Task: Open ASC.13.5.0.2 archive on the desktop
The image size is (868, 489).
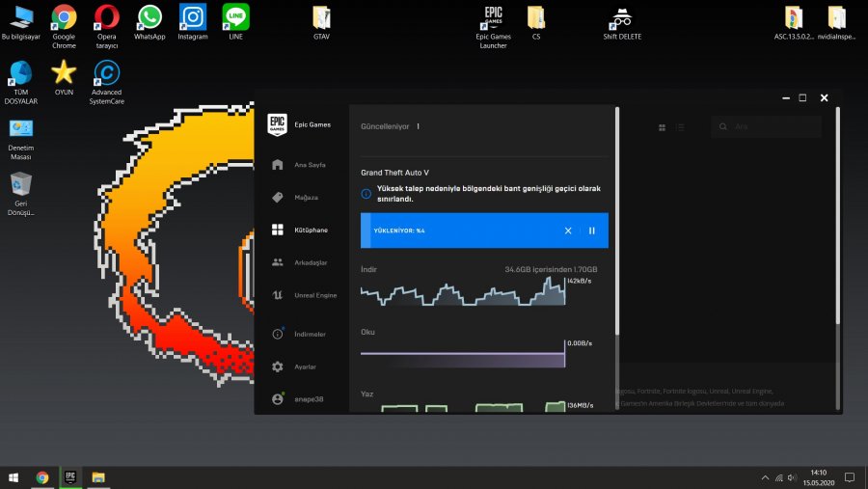Action: click(x=794, y=23)
